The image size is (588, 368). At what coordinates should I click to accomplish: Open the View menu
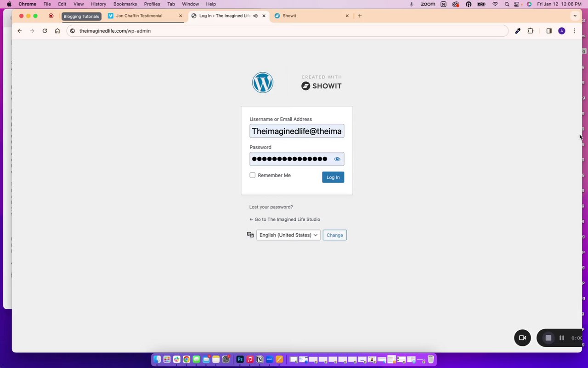[79, 4]
